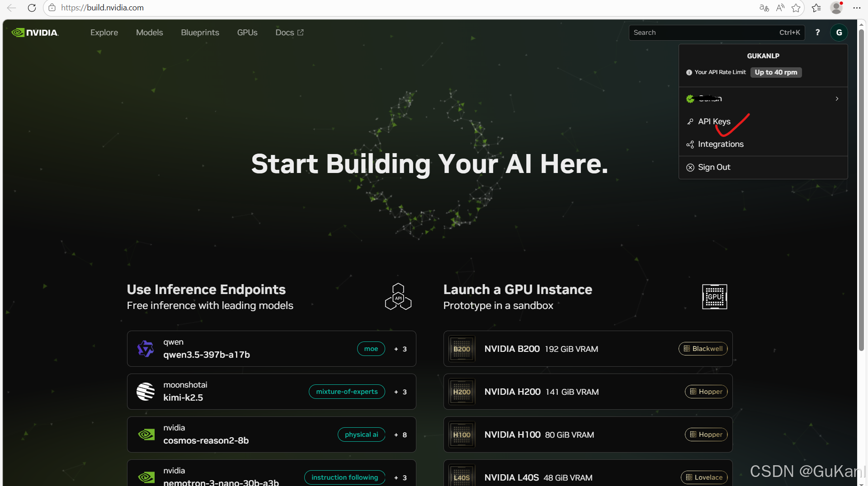Click the read aloud icon
This screenshot has width=868, height=486.
pos(780,8)
